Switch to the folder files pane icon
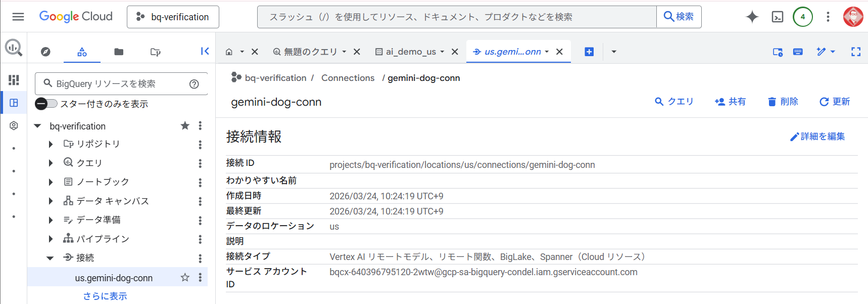The width and height of the screenshot is (868, 304). pyautogui.click(x=119, y=52)
